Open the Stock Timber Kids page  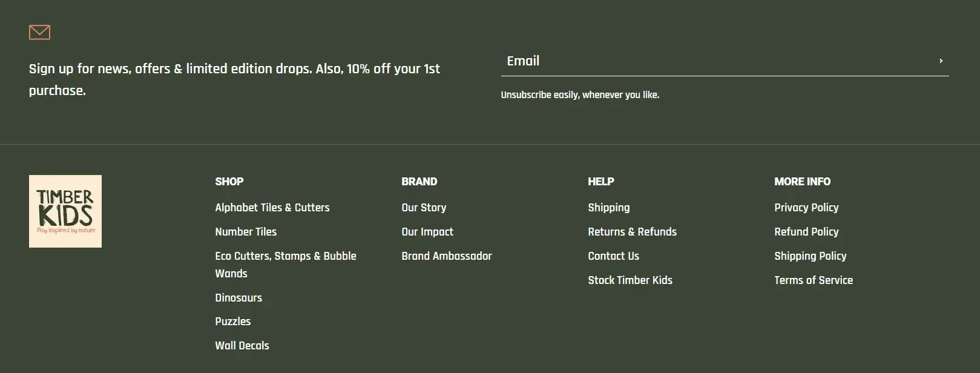point(630,280)
